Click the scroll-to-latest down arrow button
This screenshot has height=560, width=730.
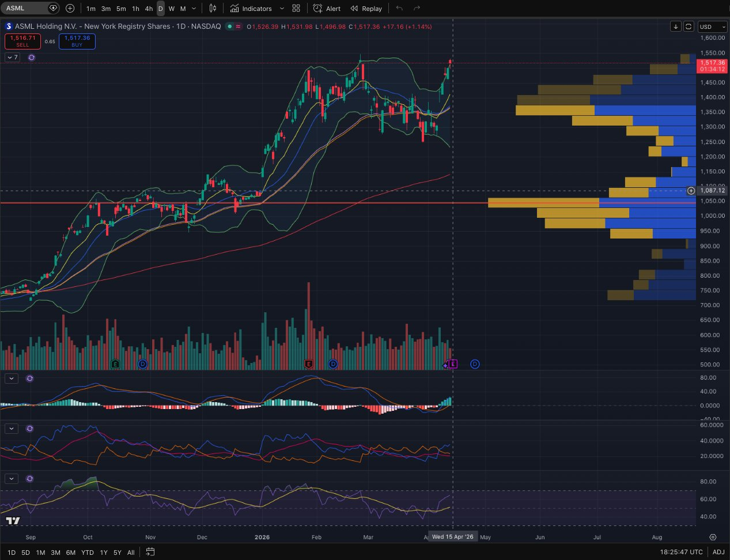676,27
